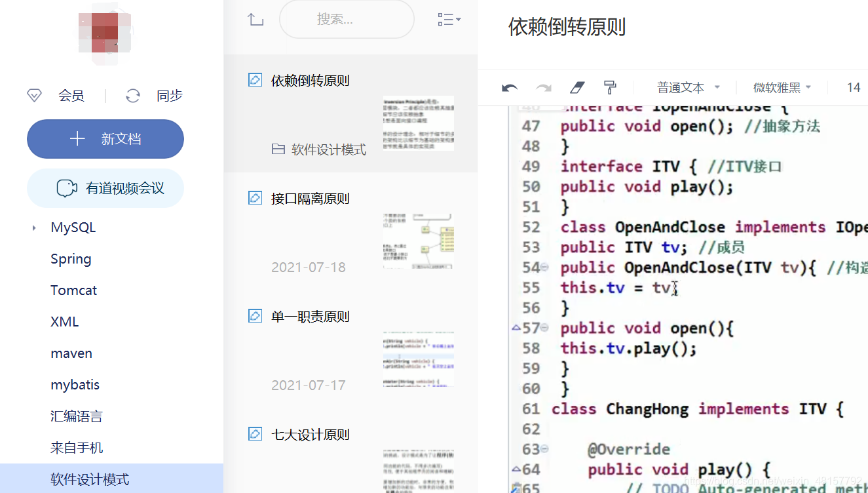Click the document title 依赖倒转原则
The height and width of the screenshot is (493, 868).
click(x=567, y=27)
